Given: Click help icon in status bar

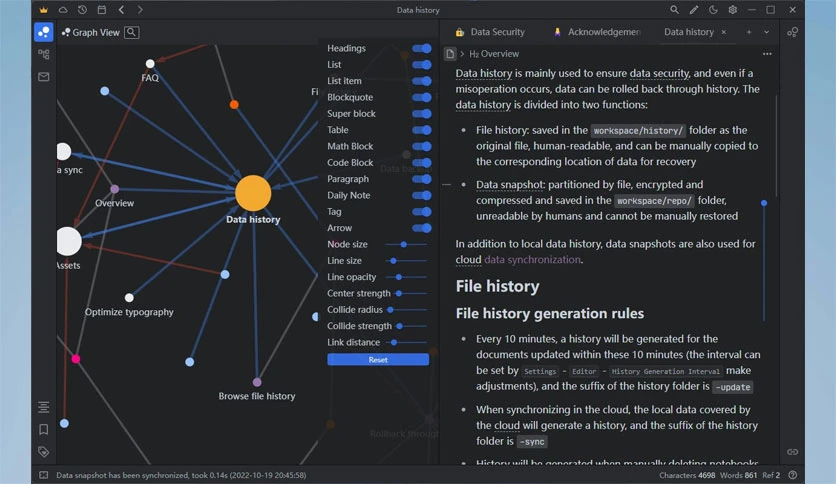Looking at the screenshot, I should tap(793, 475).
